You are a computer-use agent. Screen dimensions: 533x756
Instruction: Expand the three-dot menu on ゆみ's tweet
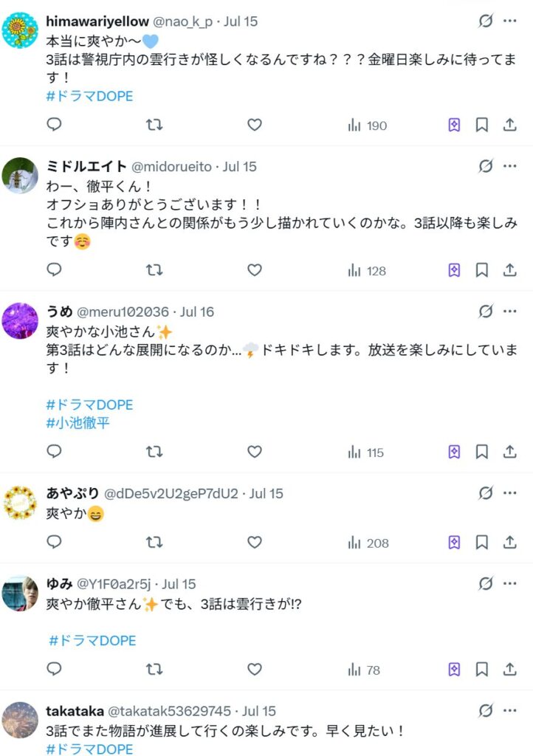click(x=509, y=583)
